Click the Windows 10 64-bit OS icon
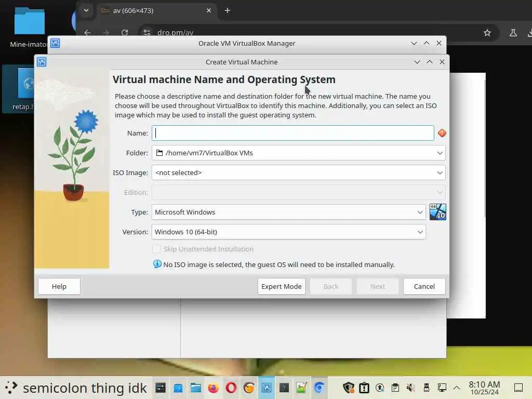 pyautogui.click(x=437, y=212)
